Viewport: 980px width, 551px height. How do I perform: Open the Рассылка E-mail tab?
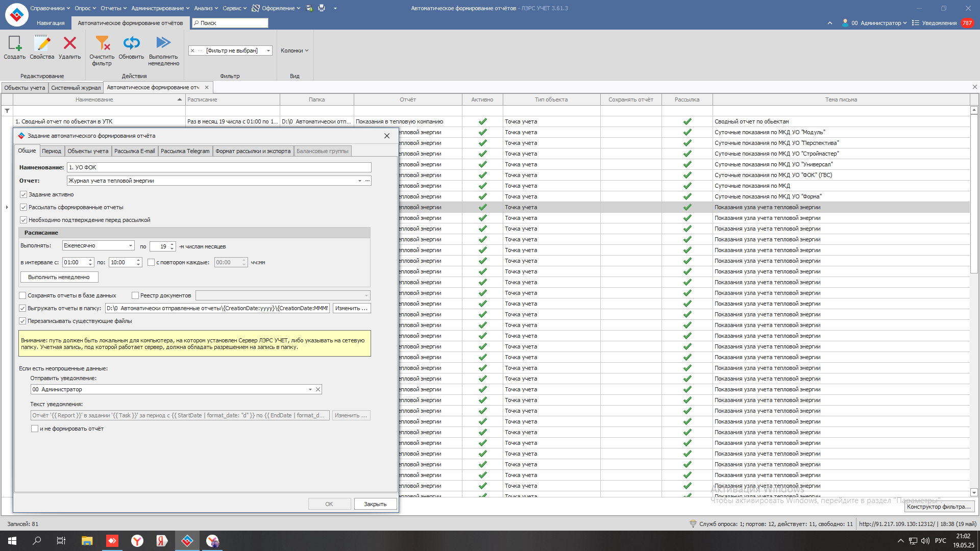134,151
